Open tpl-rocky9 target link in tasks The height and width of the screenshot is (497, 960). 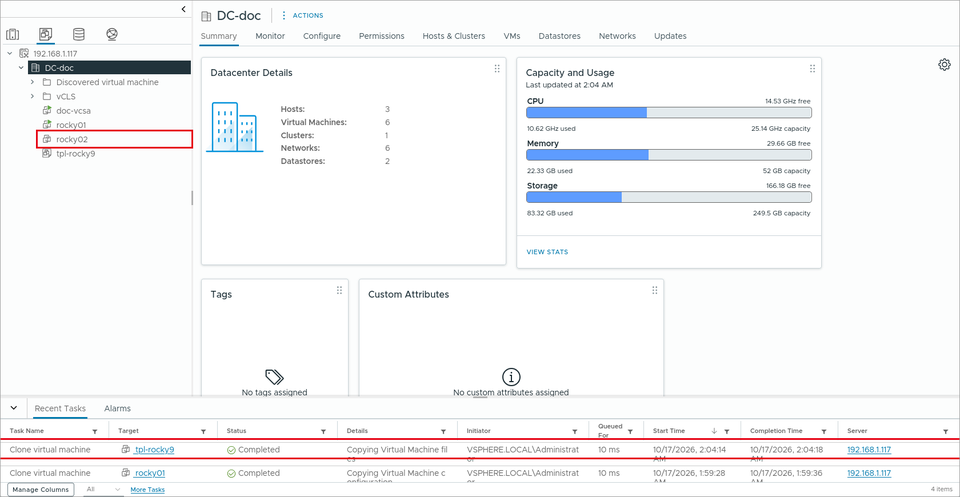pyautogui.click(x=154, y=449)
